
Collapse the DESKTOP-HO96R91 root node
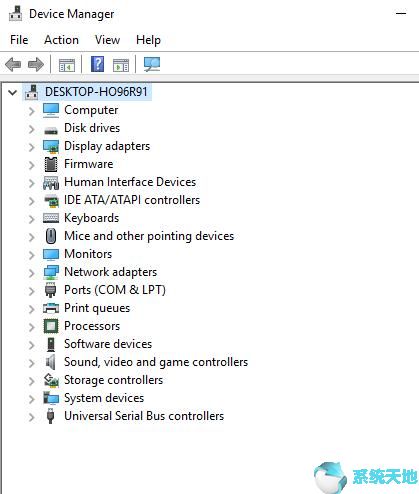pos(13,92)
